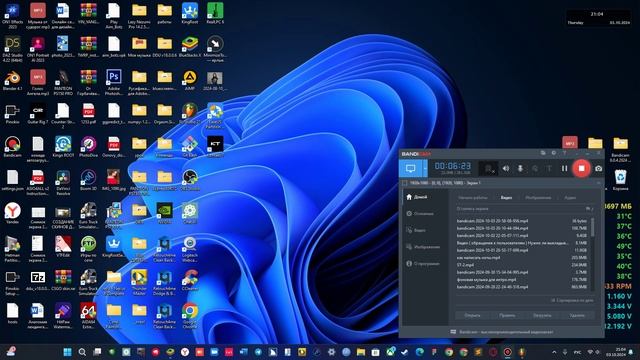Click the Загрузить button
Viewport: 640px width, 360px height.
click(542, 315)
